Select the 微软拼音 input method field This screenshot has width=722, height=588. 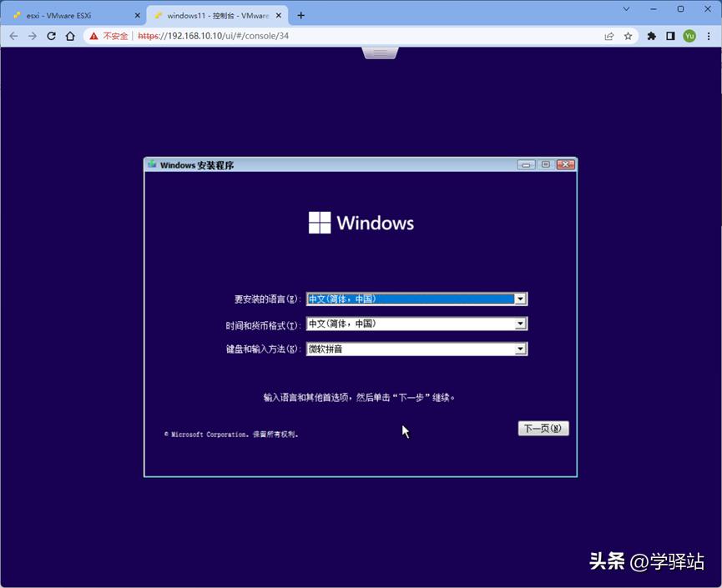click(401, 348)
